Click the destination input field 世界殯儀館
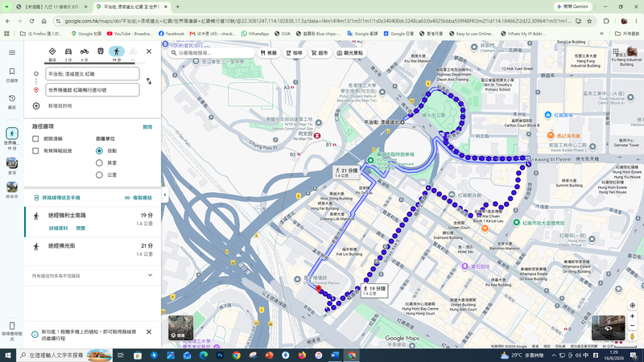644x362 pixels. 93,90
